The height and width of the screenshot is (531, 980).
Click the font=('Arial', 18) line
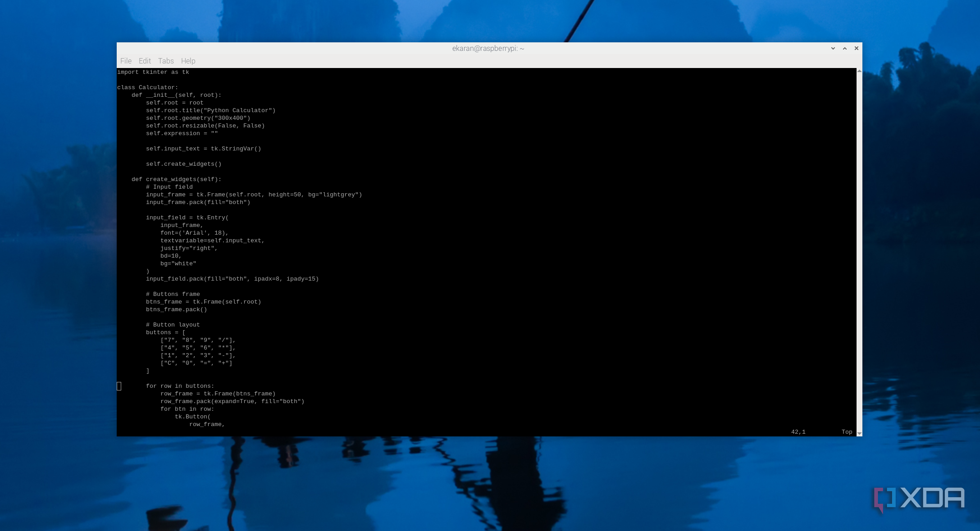pos(195,233)
